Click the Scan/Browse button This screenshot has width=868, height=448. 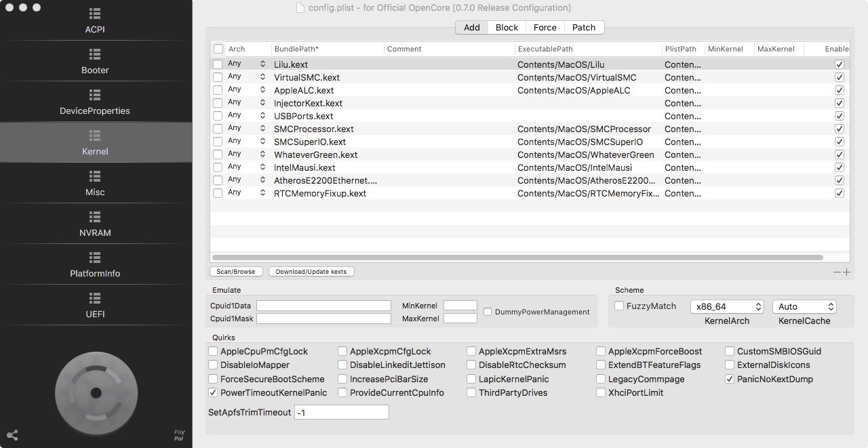236,271
